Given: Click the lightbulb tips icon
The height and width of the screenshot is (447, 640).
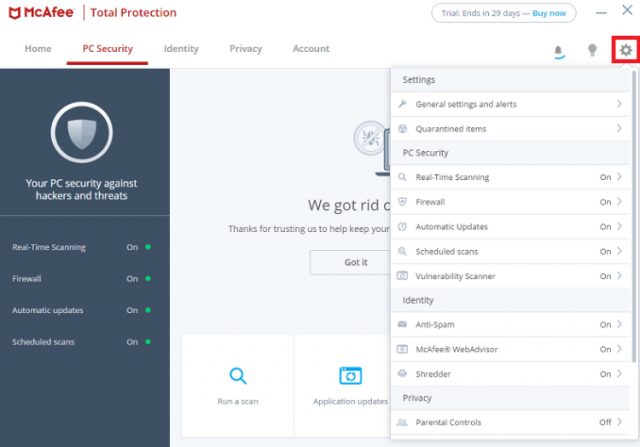Looking at the screenshot, I should pyautogui.click(x=592, y=50).
